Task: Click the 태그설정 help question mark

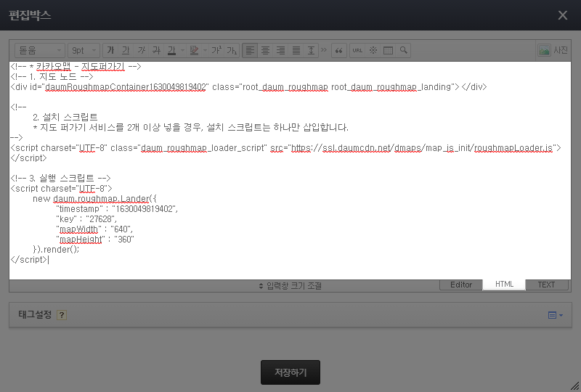Action: point(62,315)
